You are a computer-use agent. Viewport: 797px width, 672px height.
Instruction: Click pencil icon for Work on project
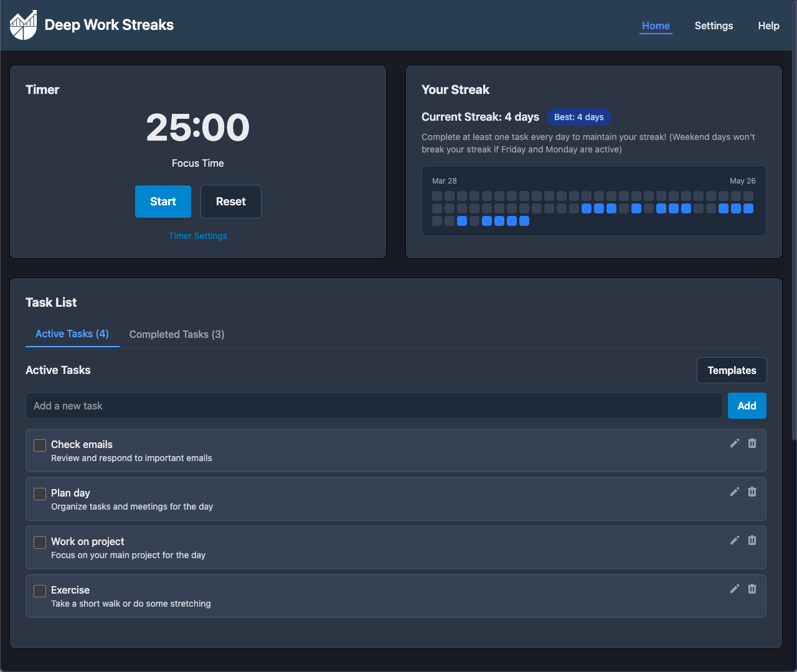pyautogui.click(x=735, y=540)
